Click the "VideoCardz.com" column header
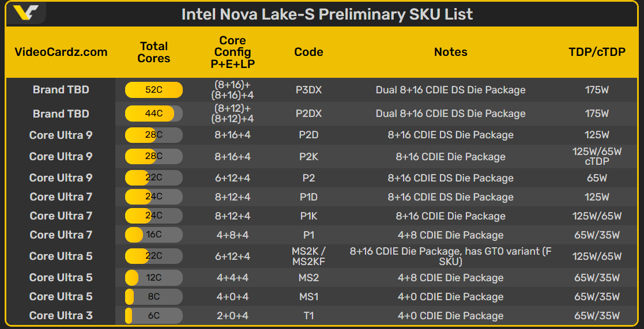The height and width of the screenshot is (329, 644). (61, 52)
